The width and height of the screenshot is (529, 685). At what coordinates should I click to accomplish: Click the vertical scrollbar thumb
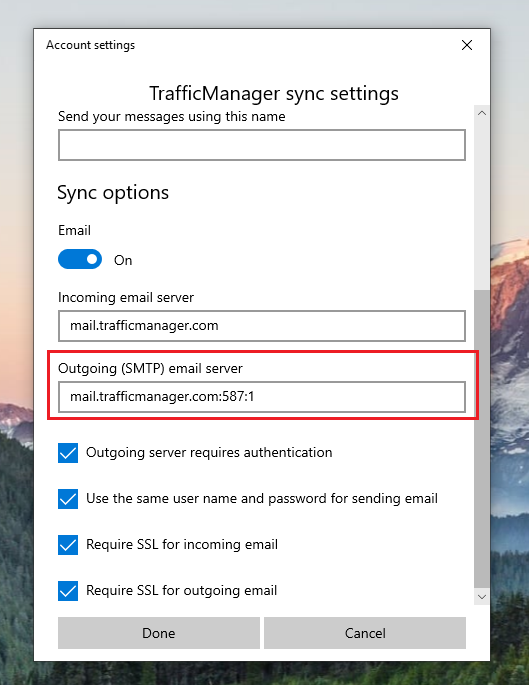coord(482,439)
